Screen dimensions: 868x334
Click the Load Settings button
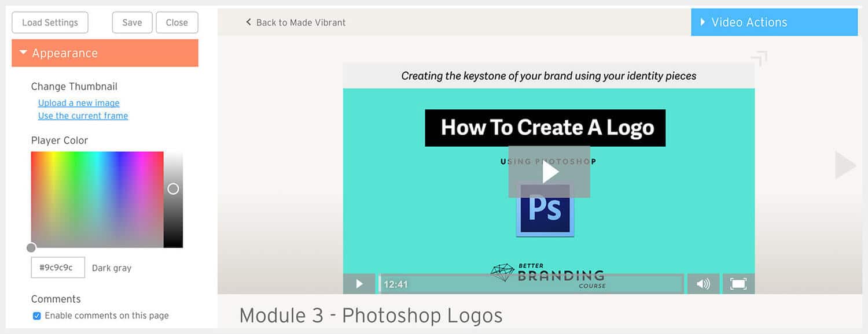[x=50, y=23]
